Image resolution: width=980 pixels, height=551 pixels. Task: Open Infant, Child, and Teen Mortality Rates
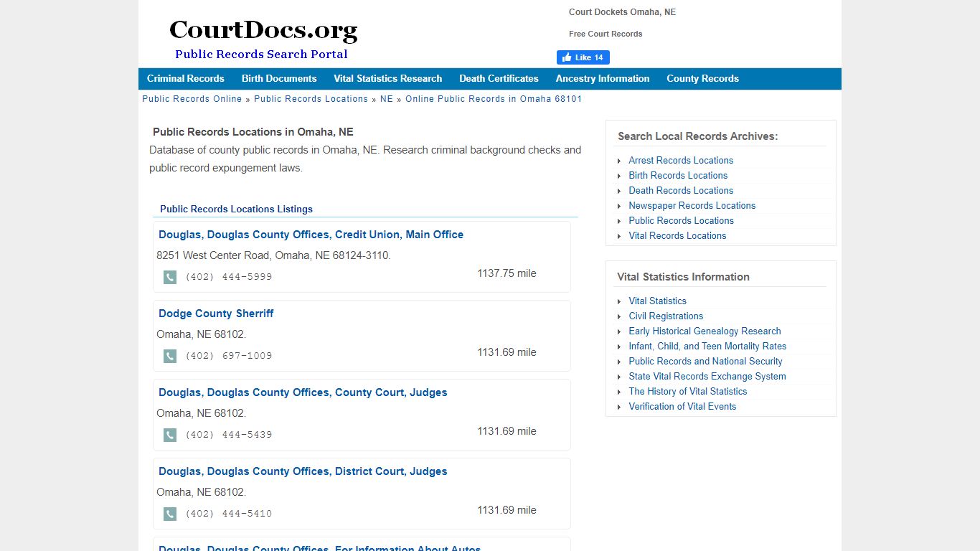click(x=707, y=346)
